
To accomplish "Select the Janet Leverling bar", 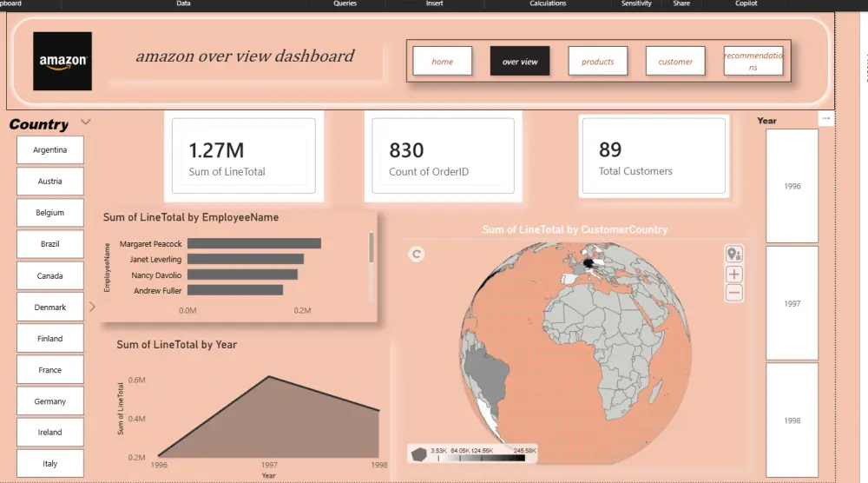I will pyautogui.click(x=246, y=259).
